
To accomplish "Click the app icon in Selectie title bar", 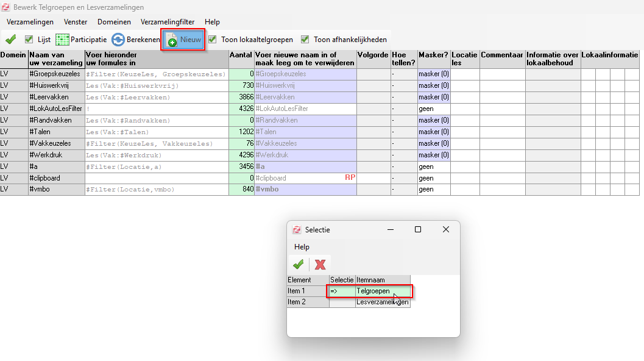I will click(297, 230).
